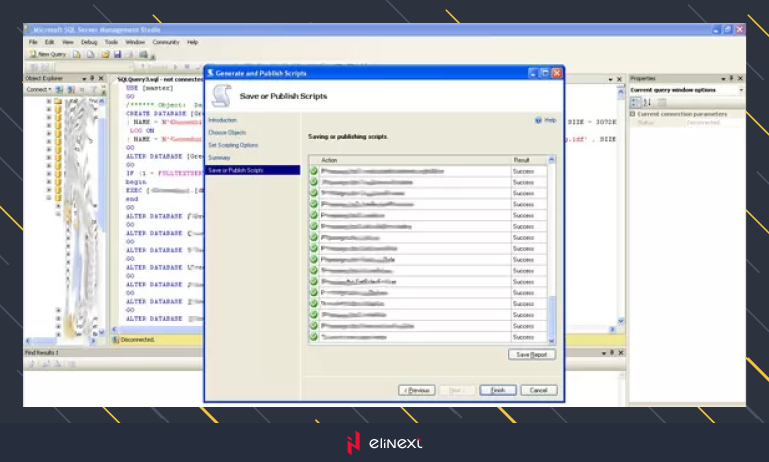Click the Save icon in main toolbar
This screenshot has height=462, width=769.
(118, 54)
